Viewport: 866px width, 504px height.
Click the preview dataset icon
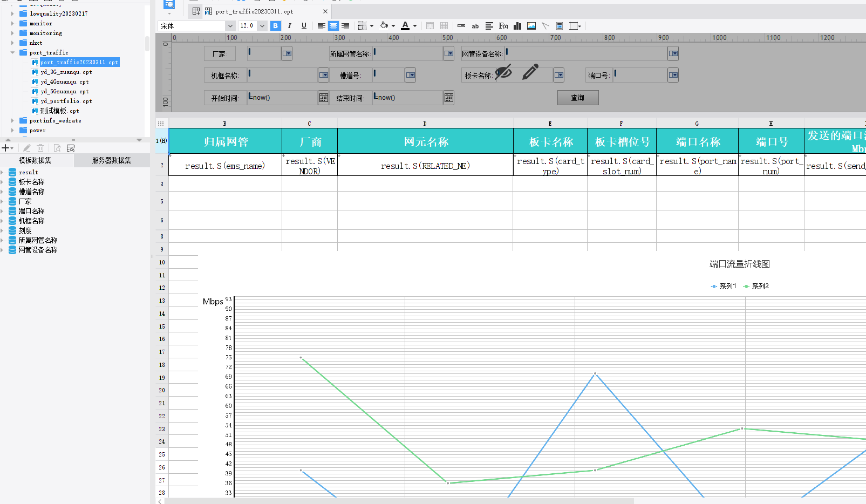coord(57,148)
